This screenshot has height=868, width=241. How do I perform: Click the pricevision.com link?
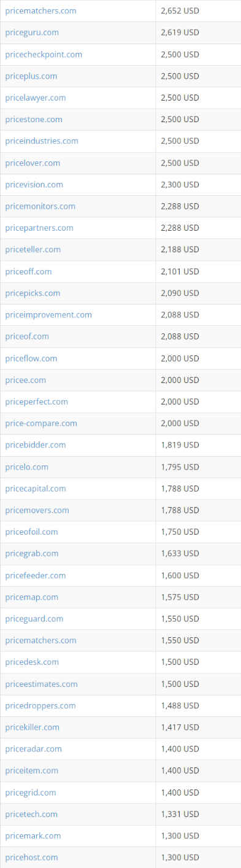pos(34,184)
